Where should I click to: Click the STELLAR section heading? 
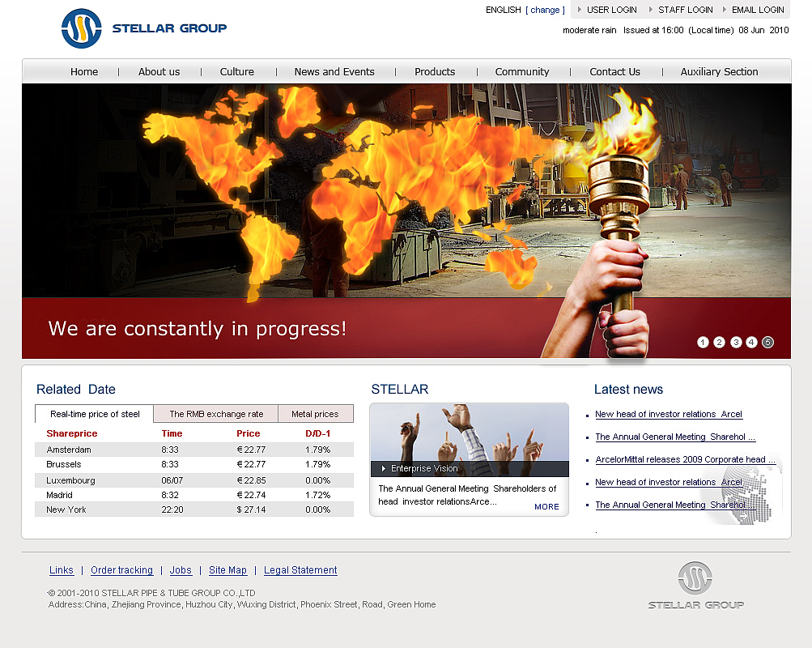point(399,390)
